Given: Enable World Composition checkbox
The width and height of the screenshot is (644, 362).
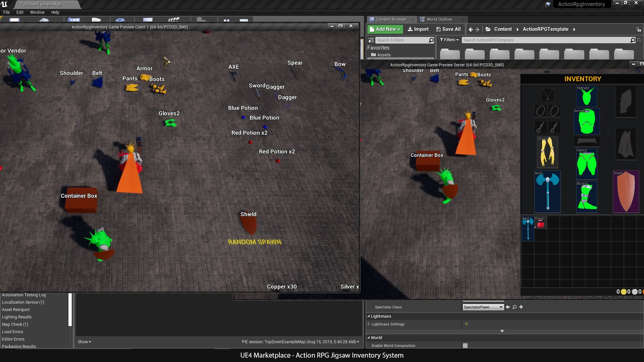Looking at the screenshot, I should click(465, 345).
